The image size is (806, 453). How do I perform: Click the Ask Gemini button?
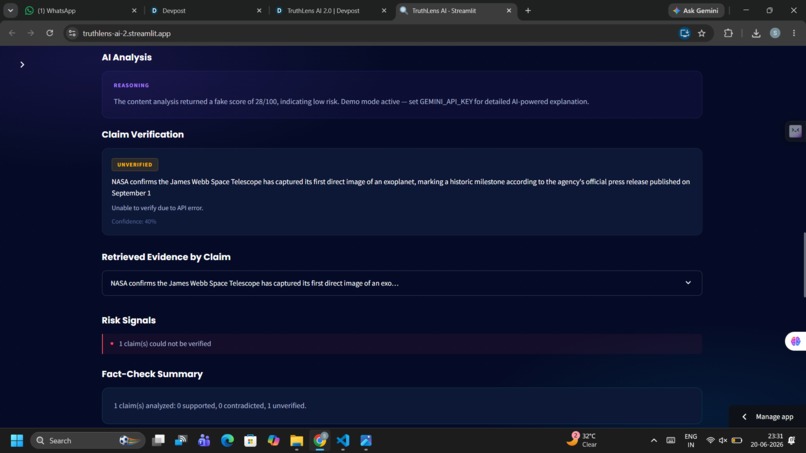pyautogui.click(x=696, y=10)
